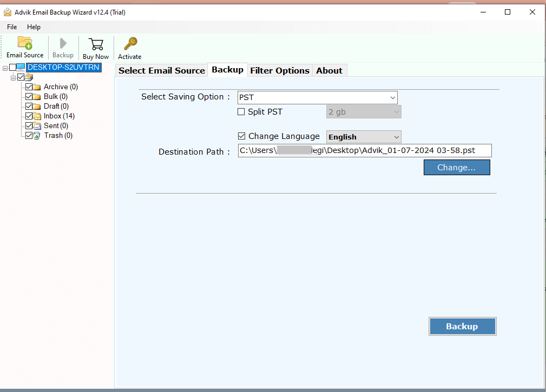Open the Select Saving Option PST dropdown
This screenshot has width=546, height=392.
click(317, 97)
